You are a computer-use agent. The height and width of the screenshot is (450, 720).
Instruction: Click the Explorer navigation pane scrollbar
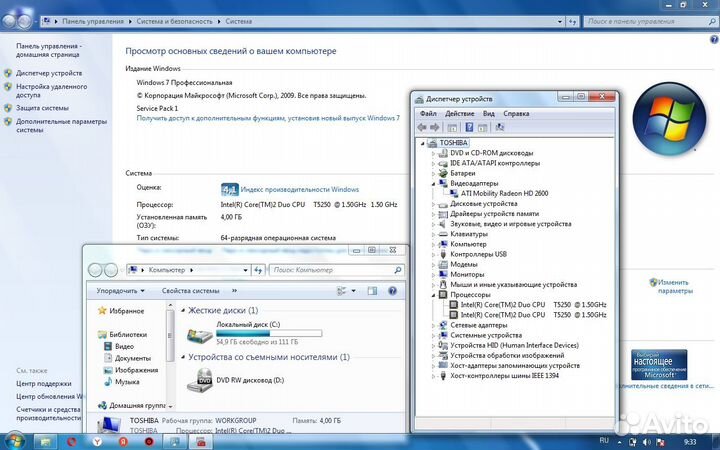(x=170, y=335)
